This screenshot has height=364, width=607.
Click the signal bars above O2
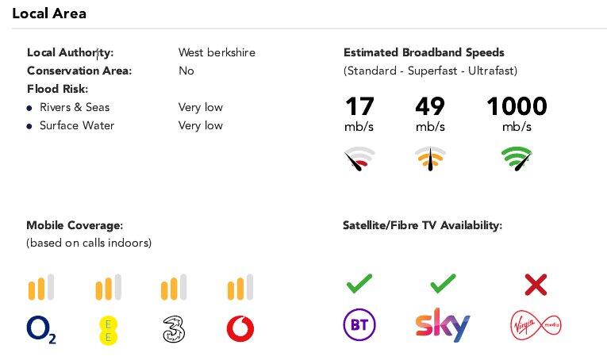(41, 287)
